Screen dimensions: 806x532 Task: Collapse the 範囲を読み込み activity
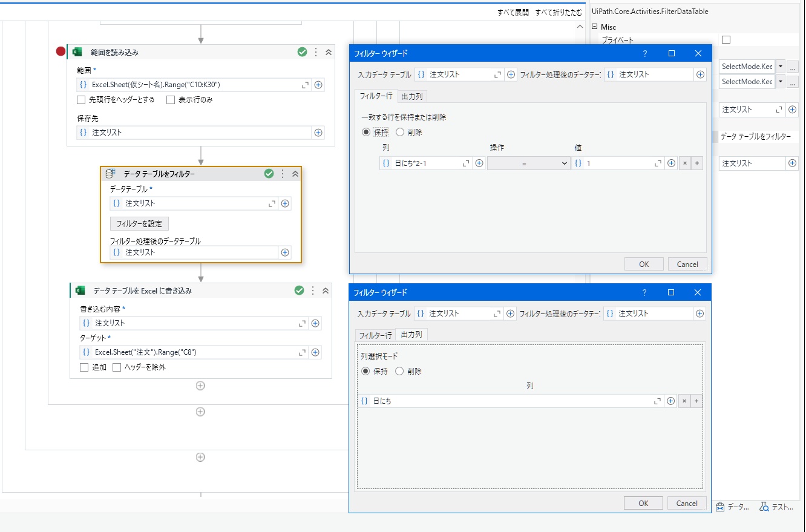pos(329,52)
